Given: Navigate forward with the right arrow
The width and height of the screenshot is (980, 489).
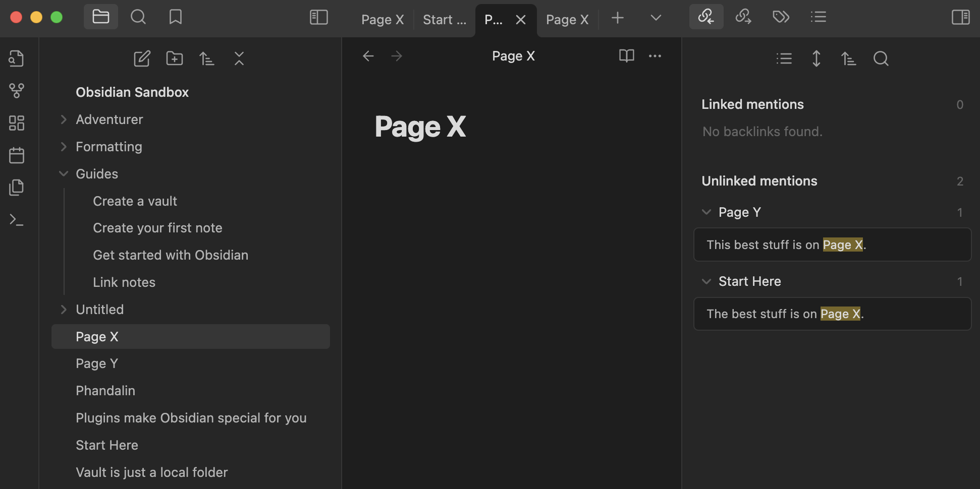Looking at the screenshot, I should (397, 56).
